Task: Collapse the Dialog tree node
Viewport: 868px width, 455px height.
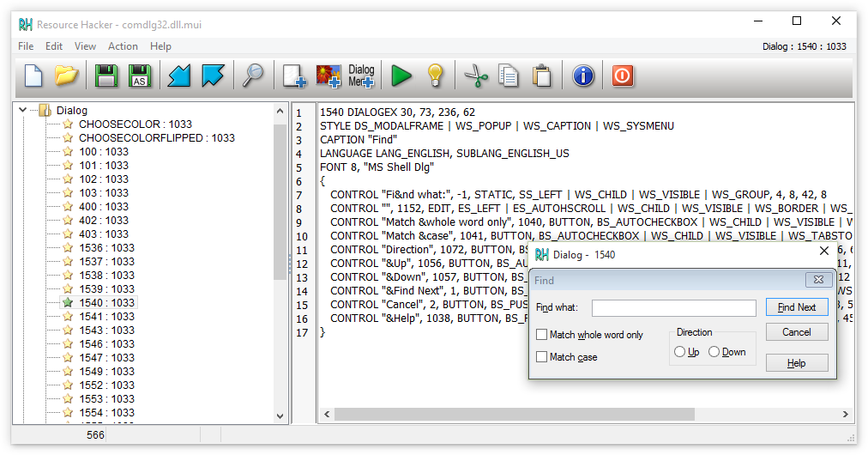Action: pyautogui.click(x=22, y=110)
